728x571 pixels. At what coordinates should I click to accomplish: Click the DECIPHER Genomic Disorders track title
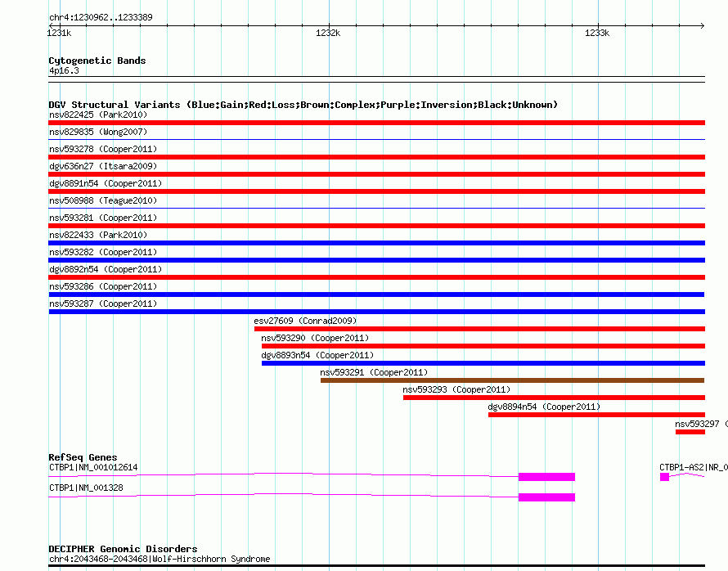click(123, 549)
